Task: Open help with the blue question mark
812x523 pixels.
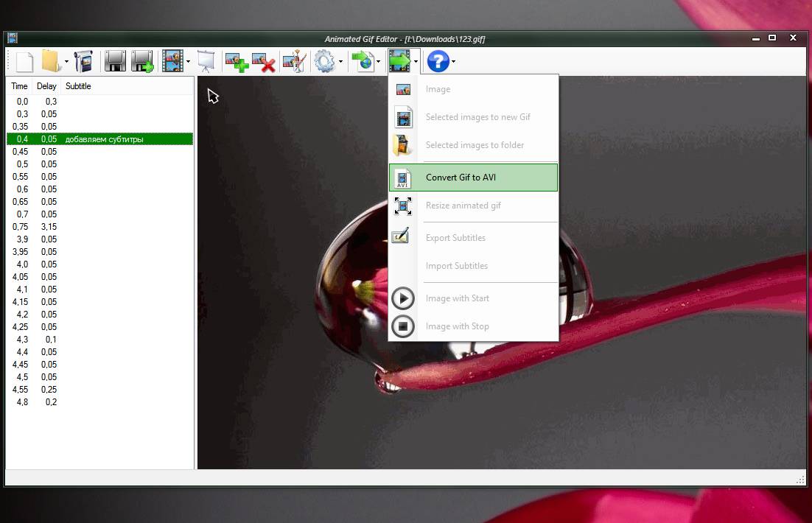Action: pos(438,62)
